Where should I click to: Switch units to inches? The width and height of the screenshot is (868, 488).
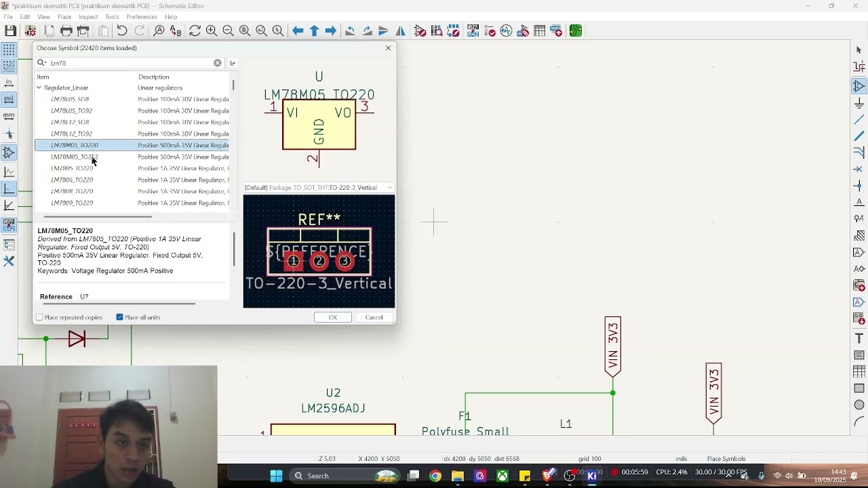pos(9,83)
